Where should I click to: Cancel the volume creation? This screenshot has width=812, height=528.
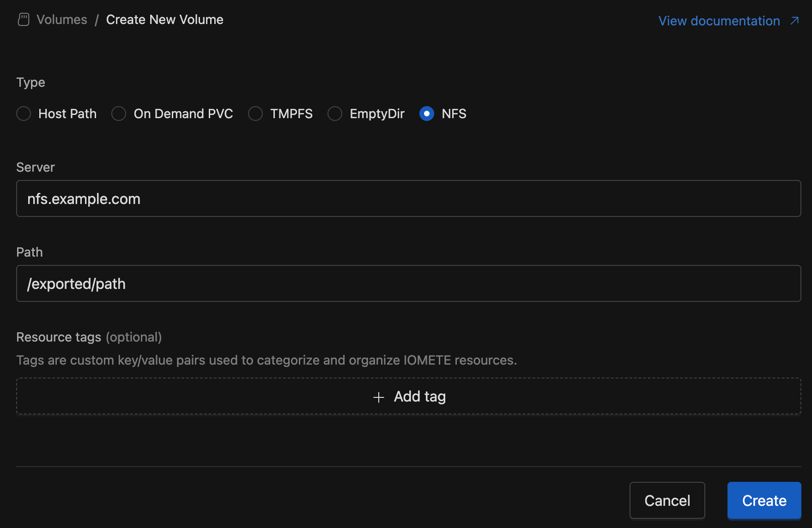(x=667, y=500)
